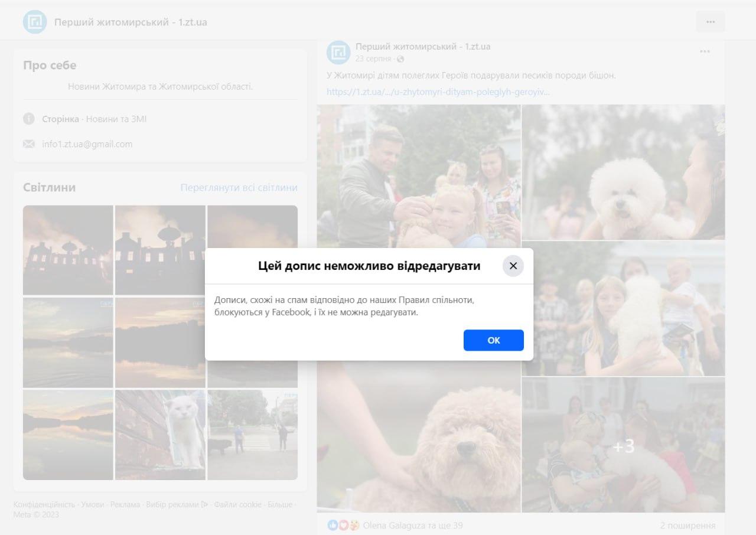Click the reactions emoji icons under post

coord(343,525)
